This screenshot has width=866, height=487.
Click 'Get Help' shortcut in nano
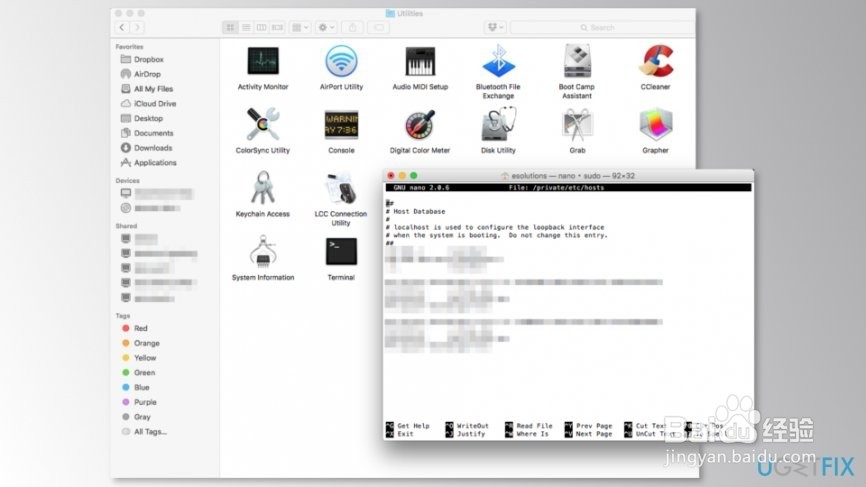[407, 426]
